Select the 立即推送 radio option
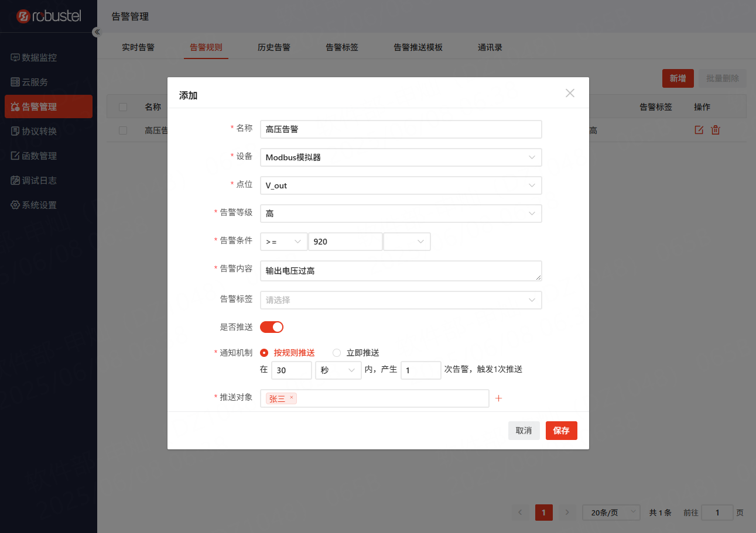 (x=337, y=353)
